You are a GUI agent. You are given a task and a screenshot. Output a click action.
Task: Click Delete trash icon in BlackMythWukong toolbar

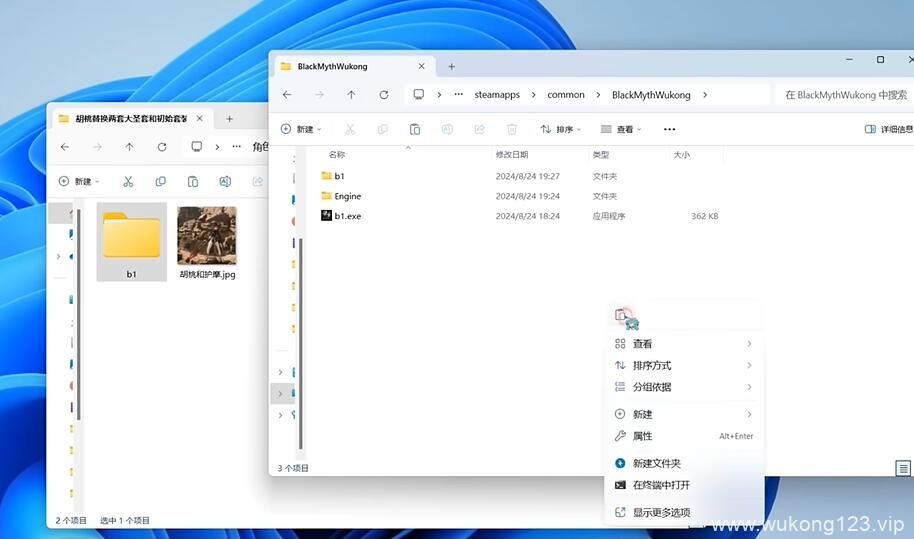512,129
